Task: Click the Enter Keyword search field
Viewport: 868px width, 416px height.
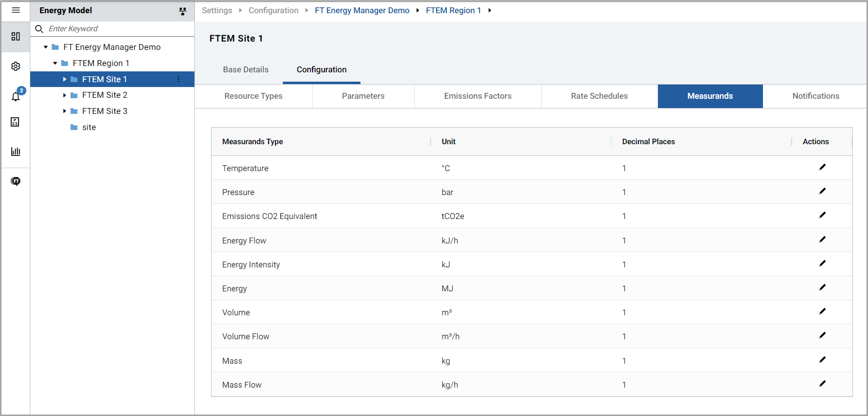Action: click(x=117, y=29)
